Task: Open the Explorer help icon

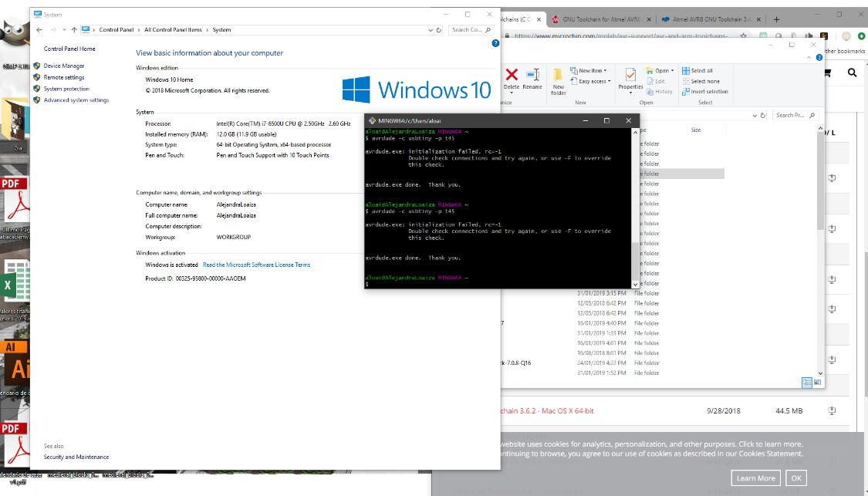Action: click(x=819, y=58)
